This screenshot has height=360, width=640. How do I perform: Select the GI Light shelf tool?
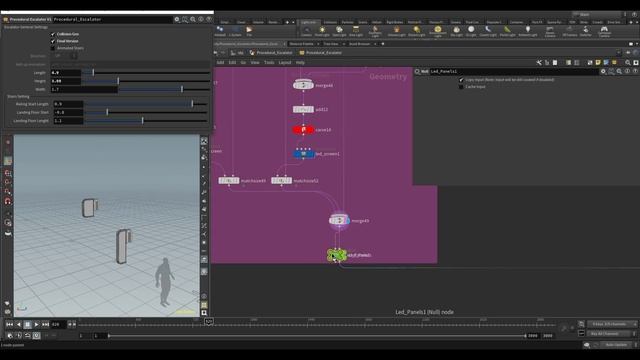[x=471, y=31]
